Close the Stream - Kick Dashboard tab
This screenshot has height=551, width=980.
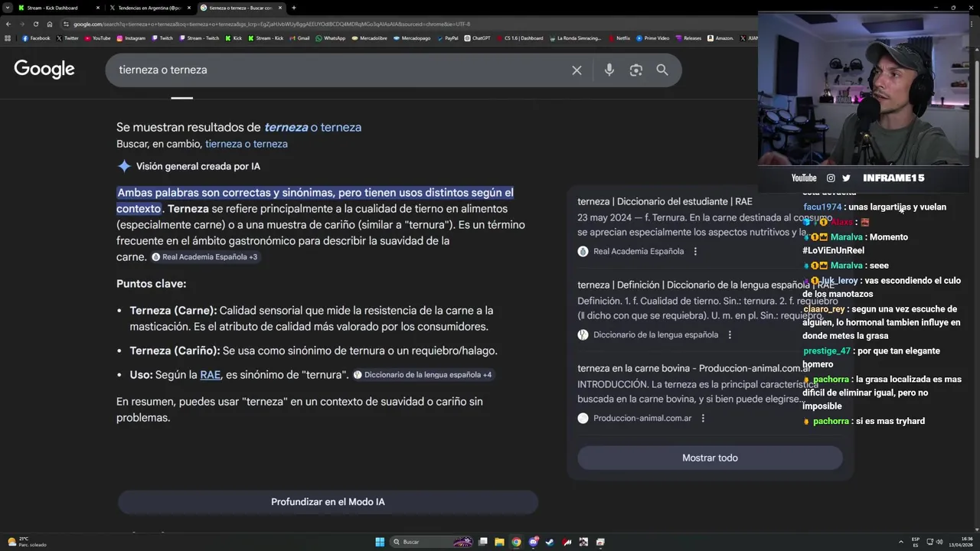pyautogui.click(x=97, y=8)
